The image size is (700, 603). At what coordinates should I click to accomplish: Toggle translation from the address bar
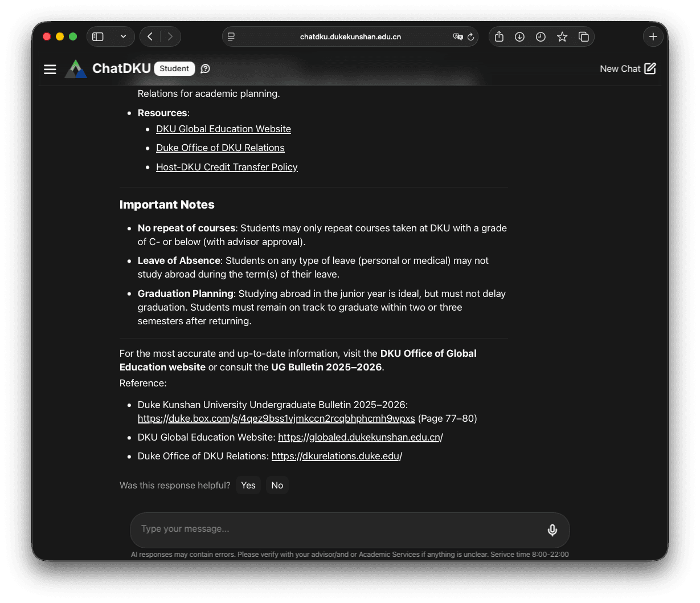coord(458,36)
